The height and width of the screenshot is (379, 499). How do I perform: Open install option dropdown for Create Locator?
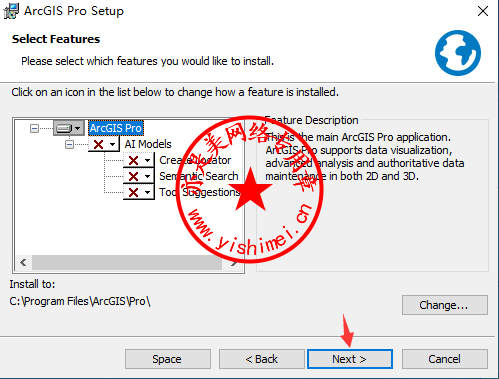(x=139, y=160)
